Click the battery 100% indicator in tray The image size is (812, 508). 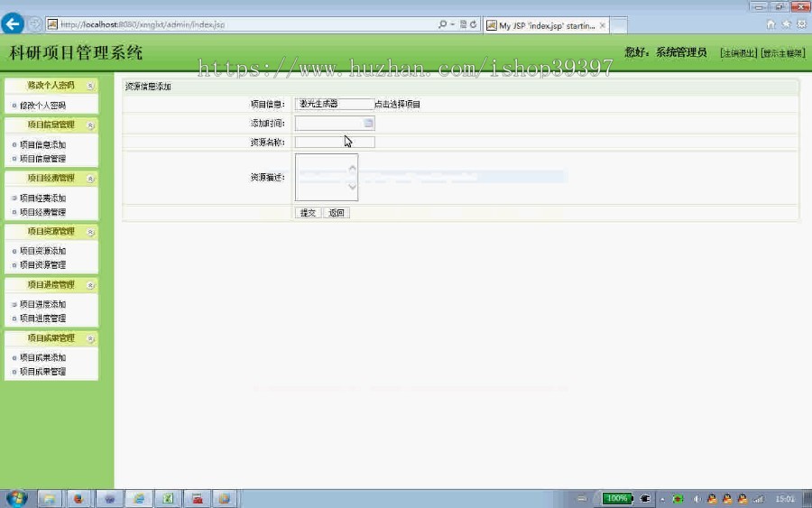click(x=617, y=499)
